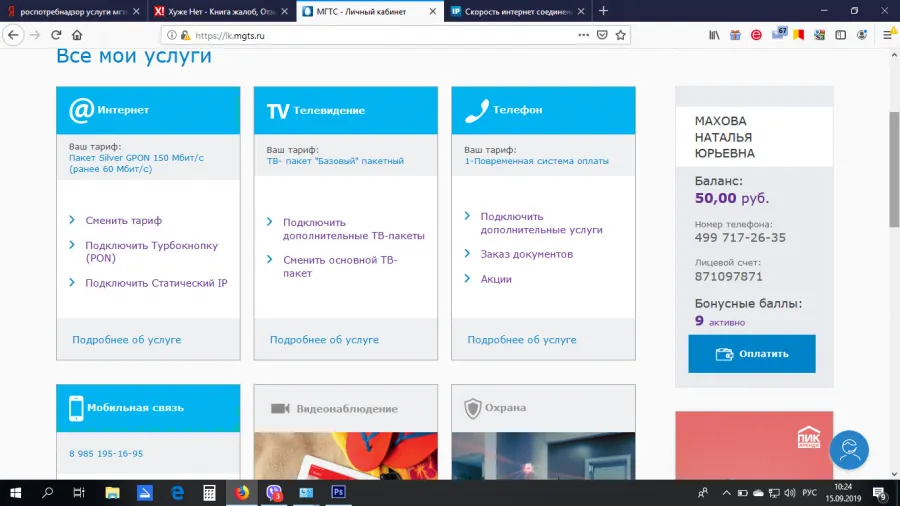Click mobile number 8 985 195-16-95

coord(106,453)
